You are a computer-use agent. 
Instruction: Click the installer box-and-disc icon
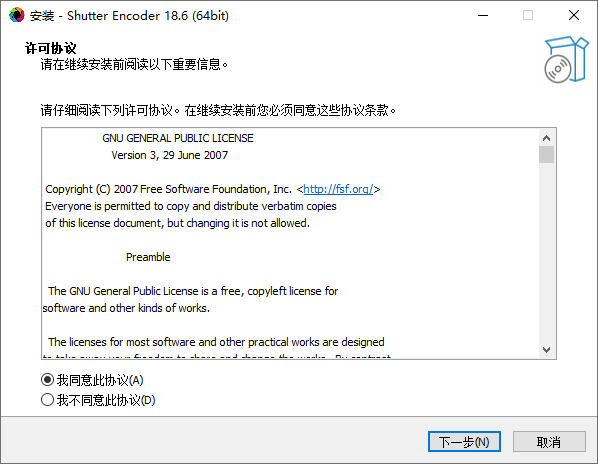pyautogui.click(x=566, y=59)
